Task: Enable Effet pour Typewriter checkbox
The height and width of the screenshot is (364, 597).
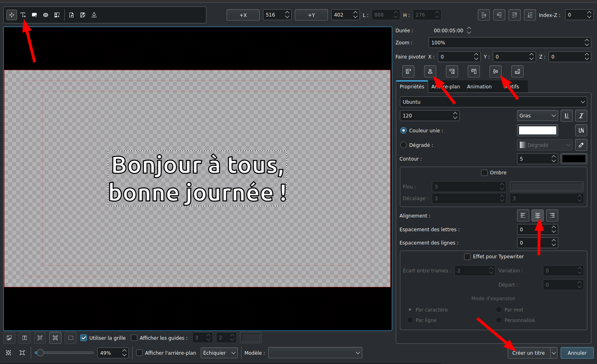Action: (x=467, y=257)
